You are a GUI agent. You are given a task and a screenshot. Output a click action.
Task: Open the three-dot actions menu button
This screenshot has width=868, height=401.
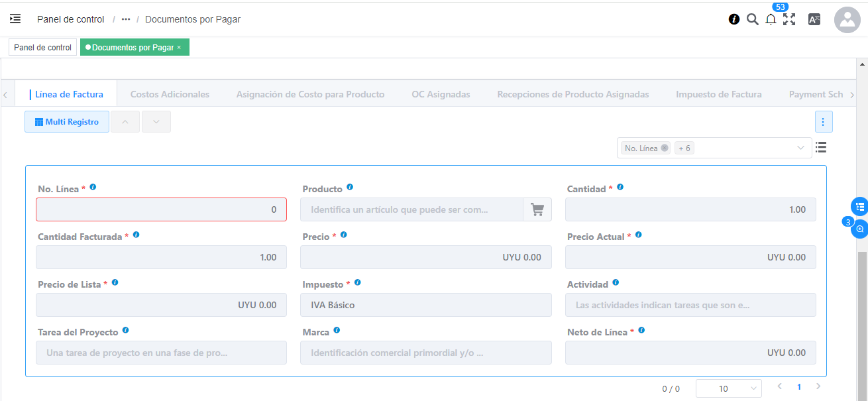tap(824, 122)
